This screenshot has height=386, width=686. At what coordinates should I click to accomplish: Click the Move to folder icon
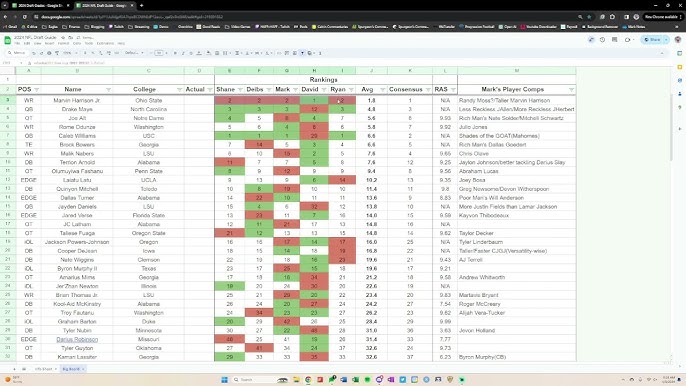click(70, 38)
